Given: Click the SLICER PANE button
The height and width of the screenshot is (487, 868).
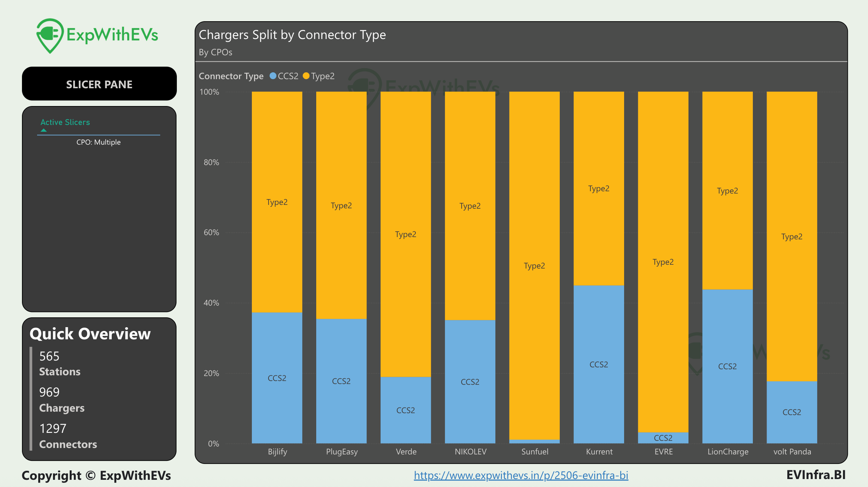Looking at the screenshot, I should pos(99,84).
